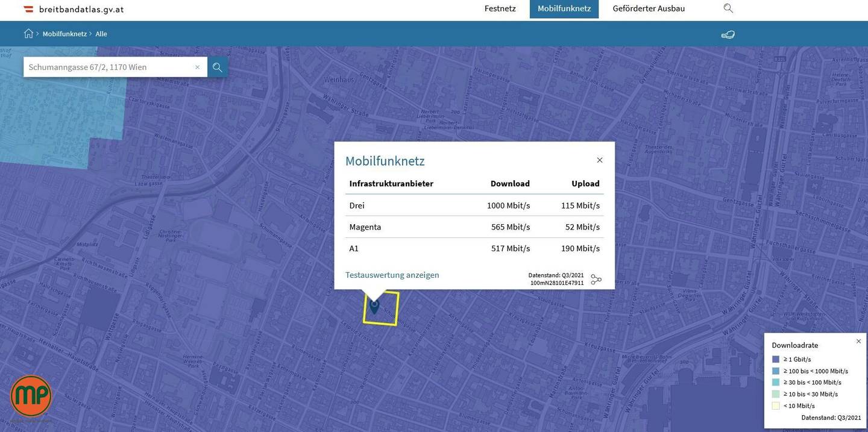868x432 pixels.
Task: Click the 517 Mbit/s download value
Action: tap(511, 248)
